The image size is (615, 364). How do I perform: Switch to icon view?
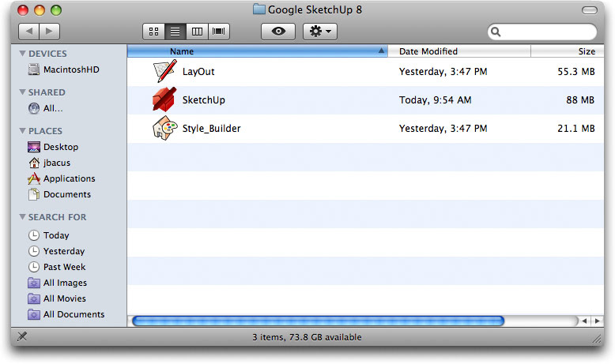153,32
